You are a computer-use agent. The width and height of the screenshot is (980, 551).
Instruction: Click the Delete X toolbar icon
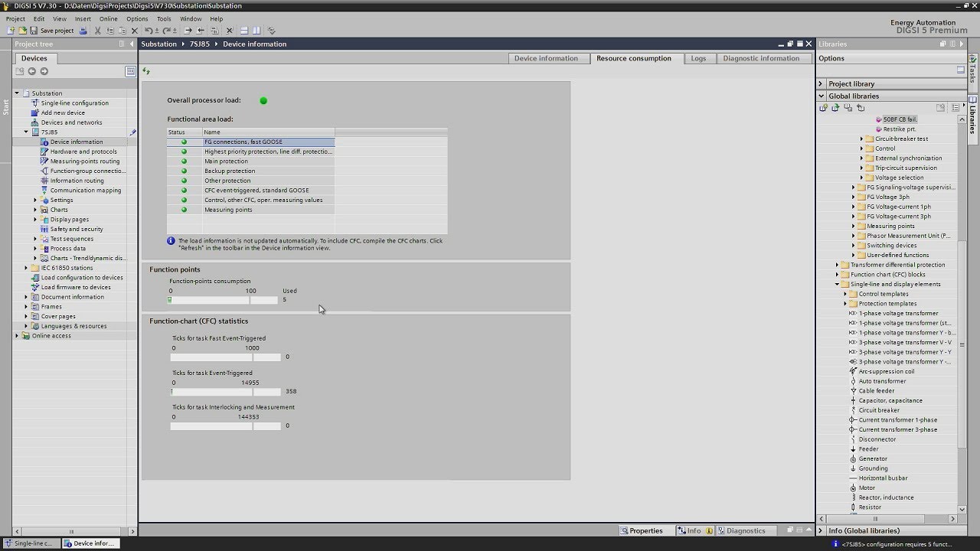pyautogui.click(x=135, y=31)
